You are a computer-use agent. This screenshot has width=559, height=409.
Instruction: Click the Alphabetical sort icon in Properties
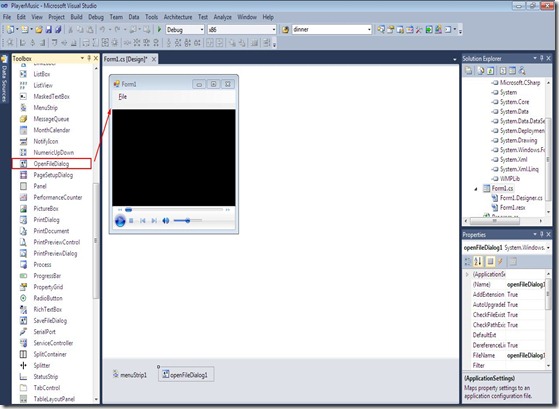click(x=478, y=262)
